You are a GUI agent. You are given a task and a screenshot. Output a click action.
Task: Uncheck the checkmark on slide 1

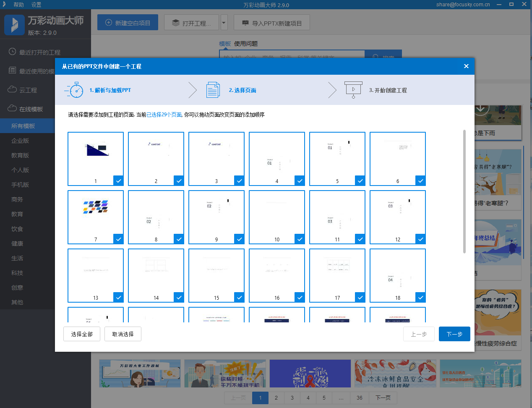119,180
